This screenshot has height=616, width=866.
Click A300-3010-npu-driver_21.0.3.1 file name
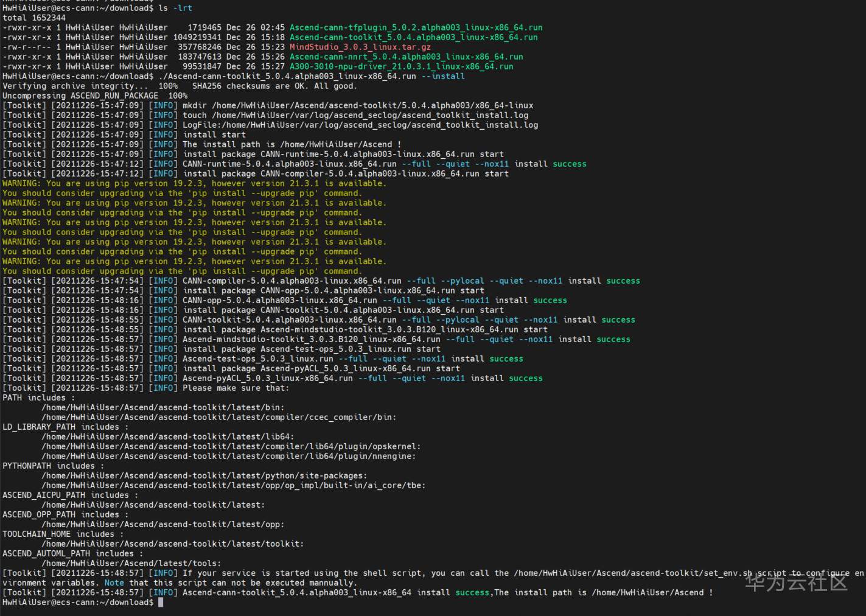pyautogui.click(x=401, y=66)
